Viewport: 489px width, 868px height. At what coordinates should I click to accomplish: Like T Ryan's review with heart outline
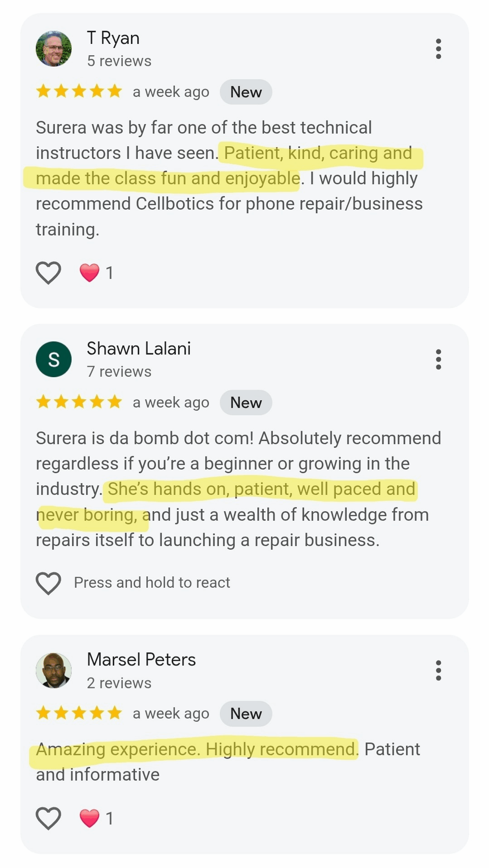tap(48, 273)
